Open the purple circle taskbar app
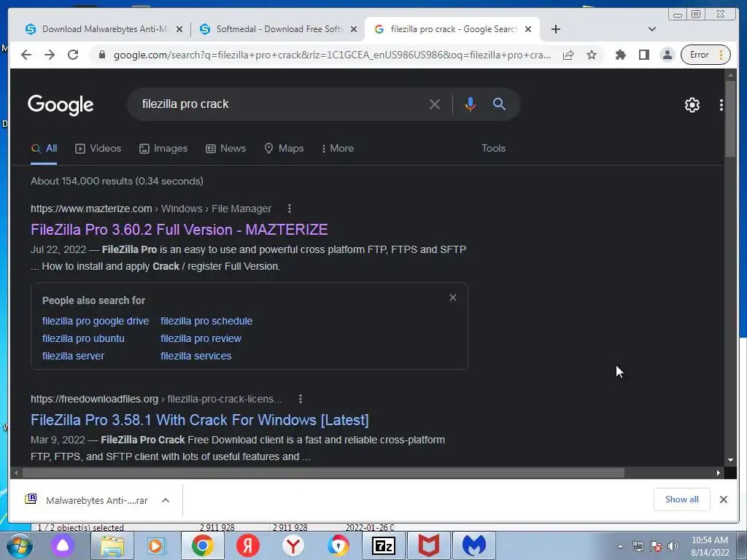747x560 pixels. pos(63,545)
